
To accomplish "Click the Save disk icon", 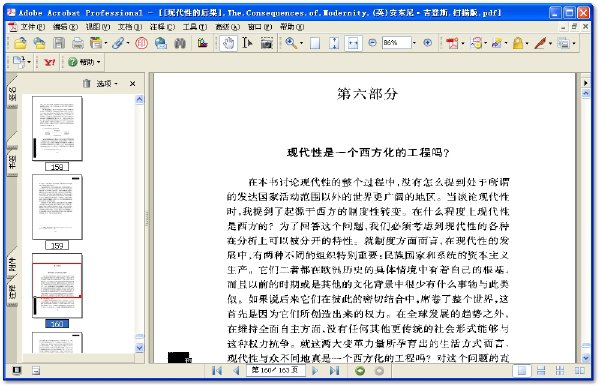I will coord(59,43).
